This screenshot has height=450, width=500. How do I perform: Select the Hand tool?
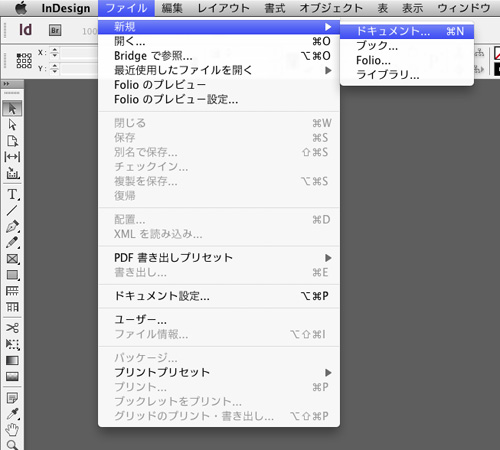click(12, 429)
